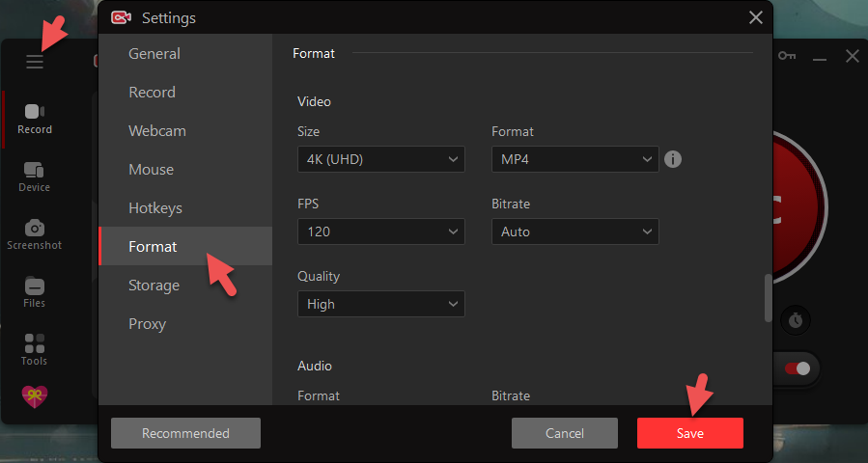868x463 pixels.
Task: Open the FPS dropdown set to 120
Action: click(x=380, y=231)
